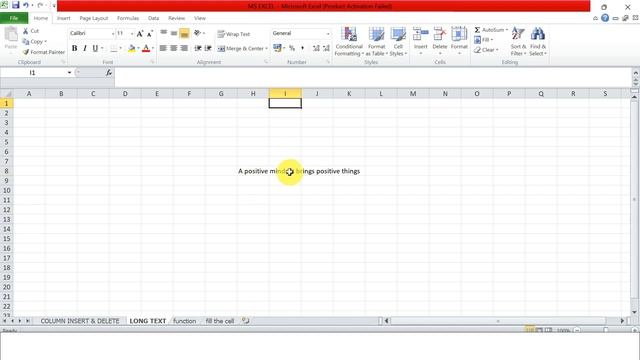Click Merge & Center button

(240, 49)
